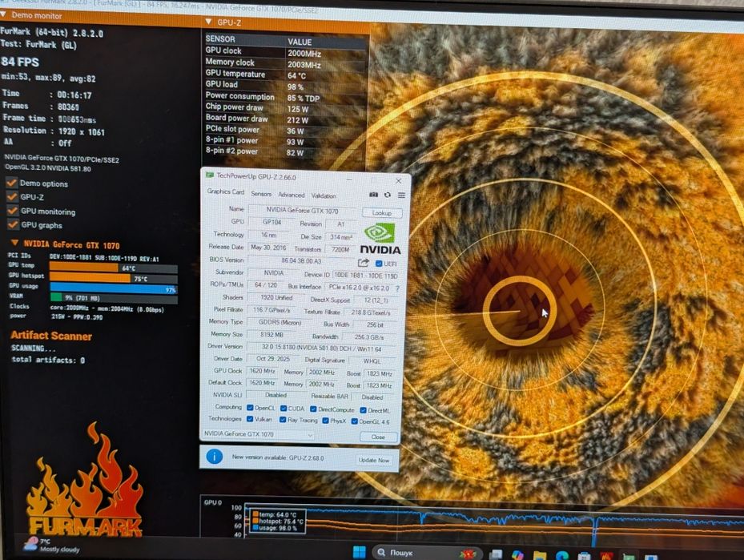The height and width of the screenshot is (560, 744).
Task: Collapse the Demo monitor panel triangle
Action: (x=3, y=14)
